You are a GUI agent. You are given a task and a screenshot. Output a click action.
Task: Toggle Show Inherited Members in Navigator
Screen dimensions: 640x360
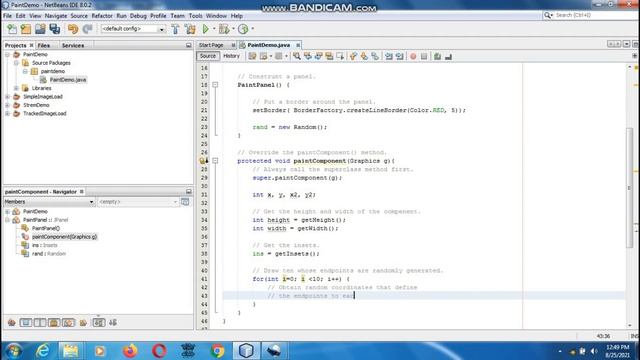coord(12,323)
